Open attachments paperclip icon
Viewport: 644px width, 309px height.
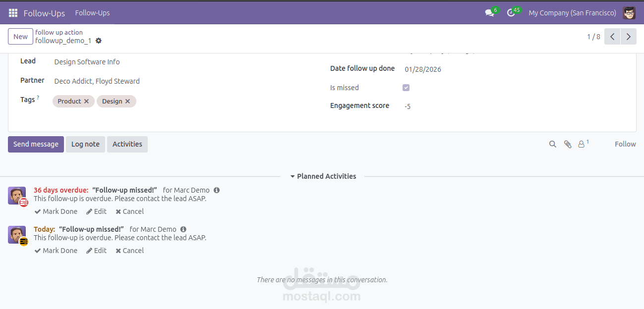coord(568,144)
